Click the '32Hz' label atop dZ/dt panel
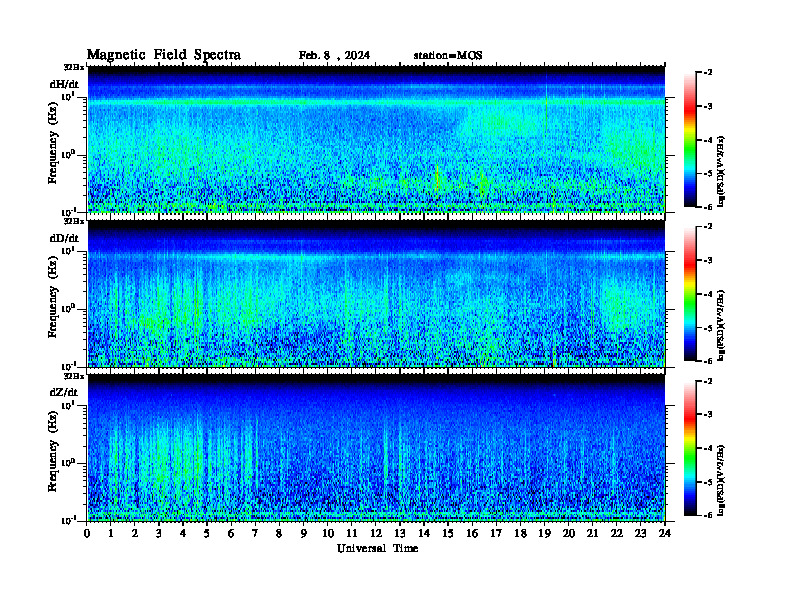The image size is (792, 612). coord(74,376)
